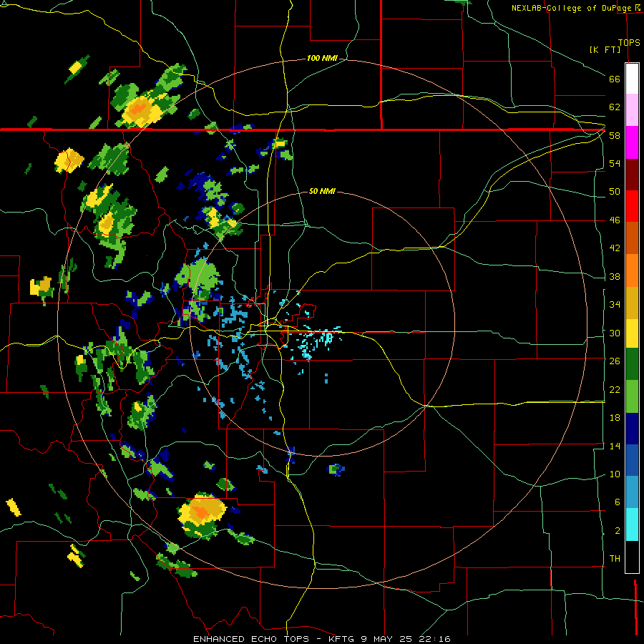Click the TOPS legend title

point(629,43)
